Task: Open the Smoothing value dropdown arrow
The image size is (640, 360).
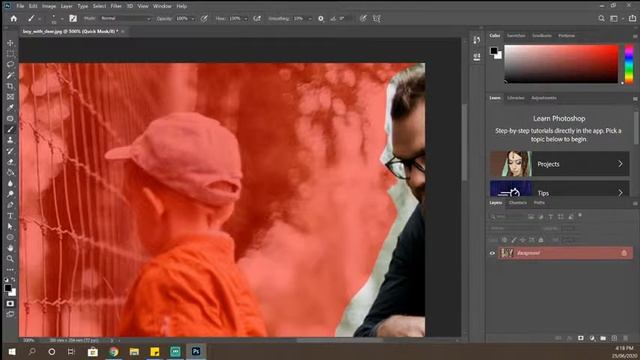Action: [x=310, y=19]
